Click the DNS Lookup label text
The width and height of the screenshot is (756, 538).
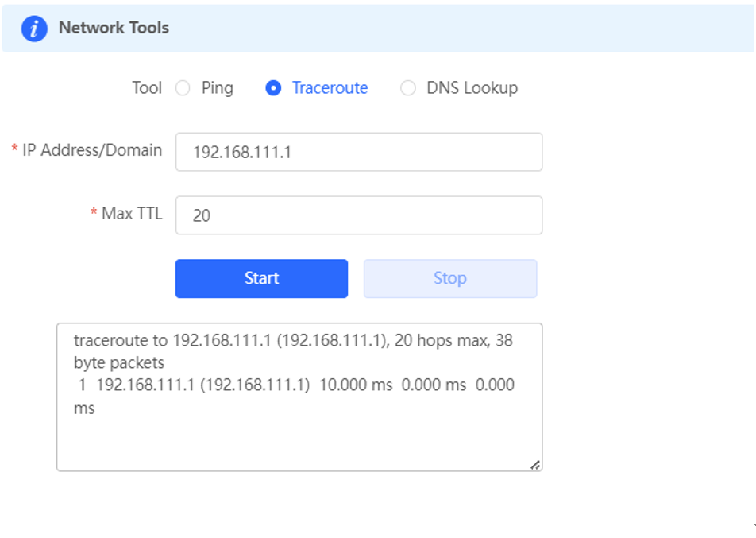472,88
